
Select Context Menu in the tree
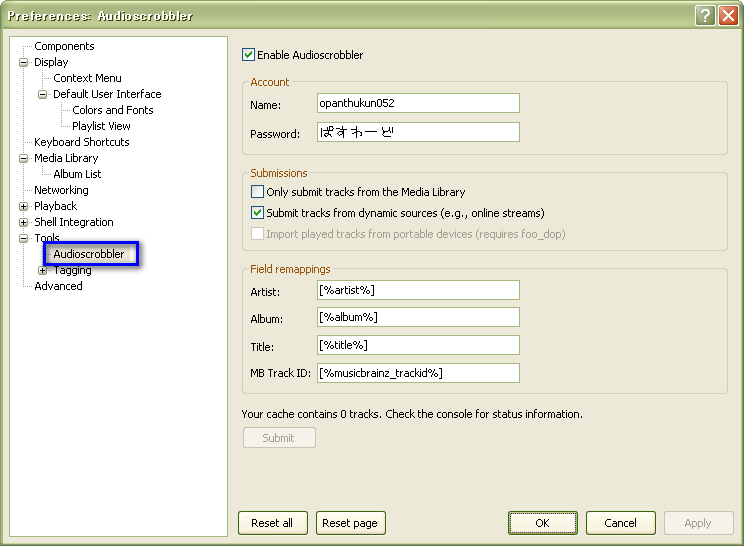87,78
